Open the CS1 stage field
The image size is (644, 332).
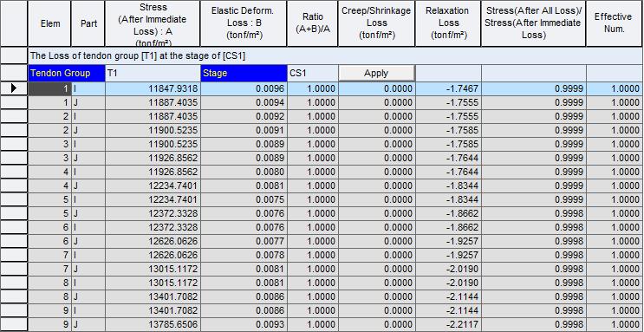312,73
